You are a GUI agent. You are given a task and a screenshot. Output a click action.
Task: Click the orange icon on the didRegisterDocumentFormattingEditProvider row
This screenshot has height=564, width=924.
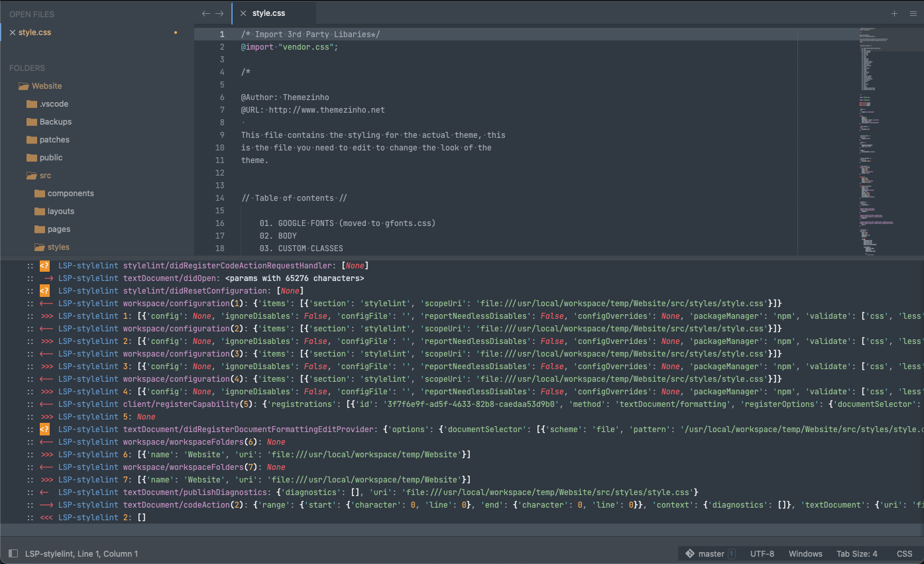[44, 429]
